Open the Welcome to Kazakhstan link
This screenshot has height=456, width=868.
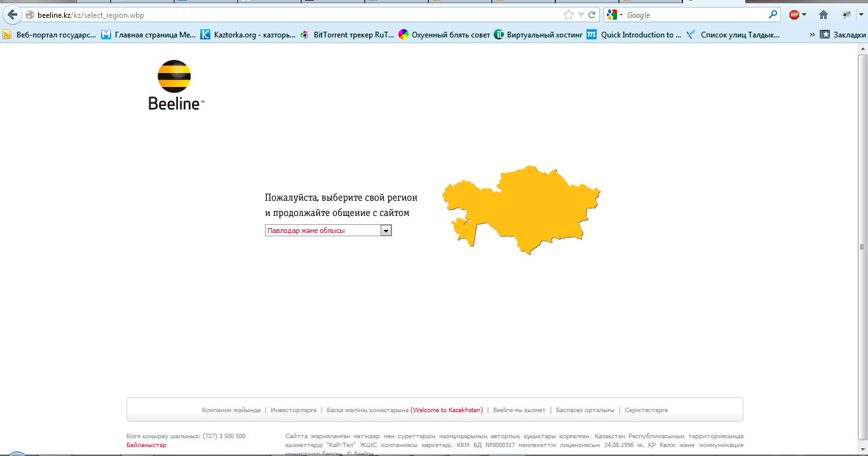pyautogui.click(x=447, y=410)
